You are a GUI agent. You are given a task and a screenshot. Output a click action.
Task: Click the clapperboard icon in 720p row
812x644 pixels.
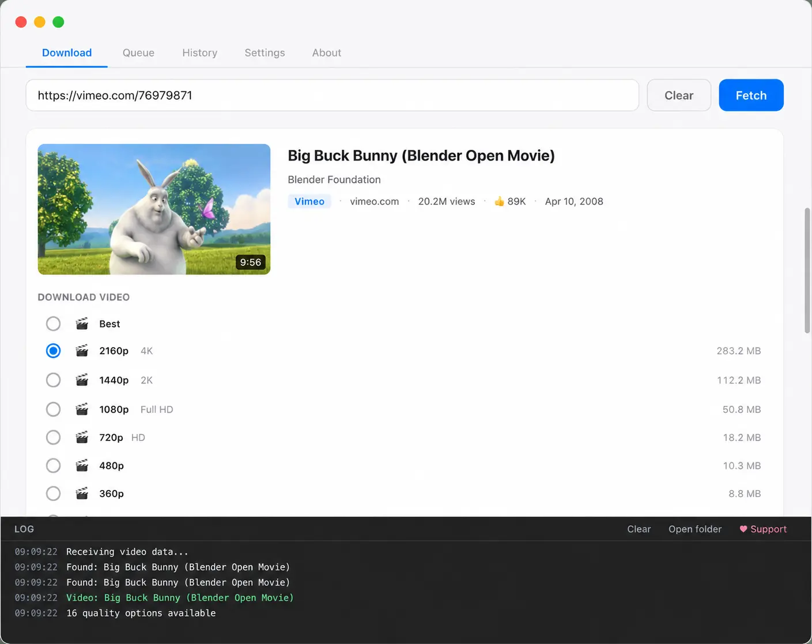tap(82, 438)
